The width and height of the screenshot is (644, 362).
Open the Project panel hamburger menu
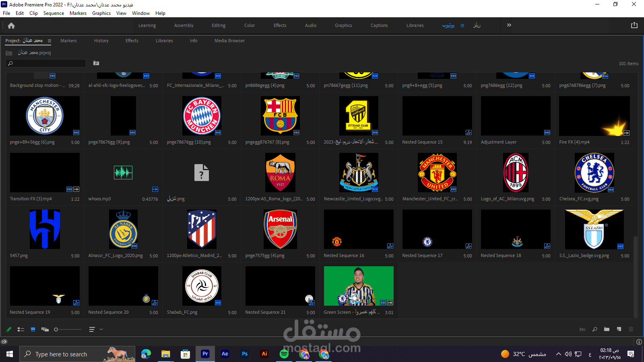point(50,41)
